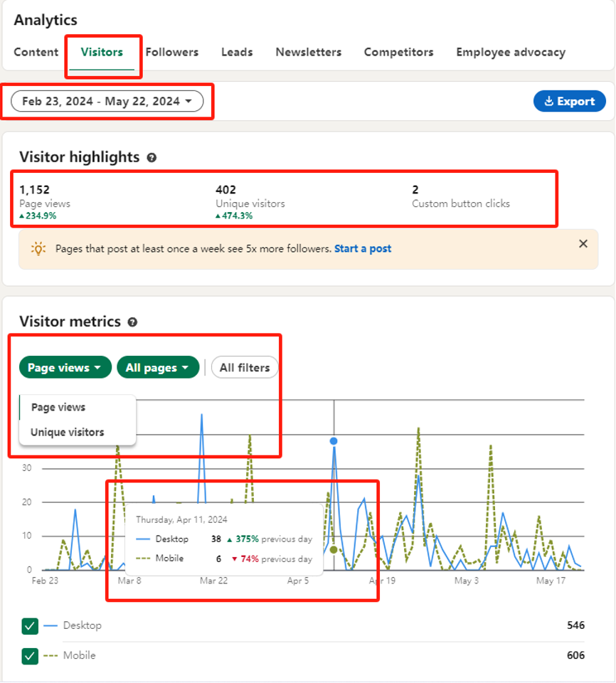Click the Desktop 375% previous day value

[247, 539]
